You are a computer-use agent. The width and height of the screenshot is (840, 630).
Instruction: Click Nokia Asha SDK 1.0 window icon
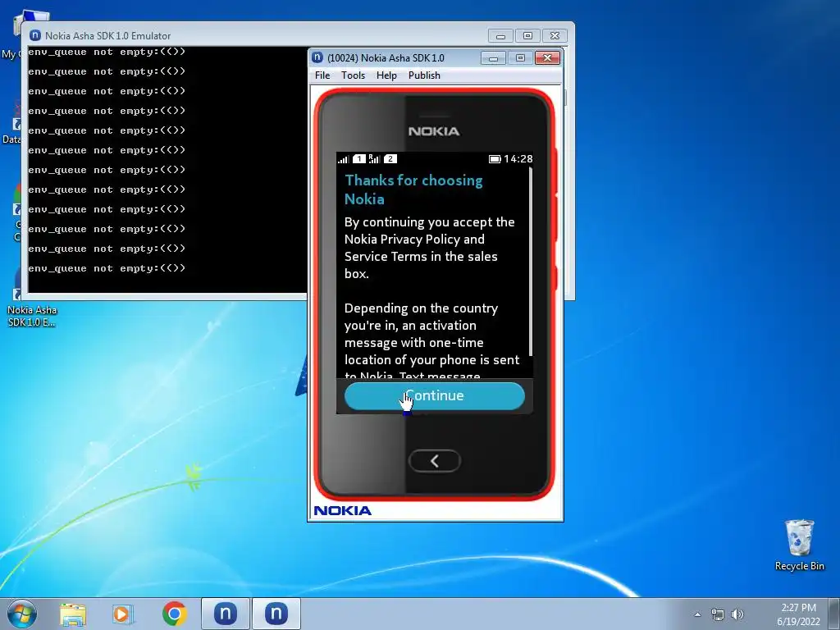[x=317, y=58]
